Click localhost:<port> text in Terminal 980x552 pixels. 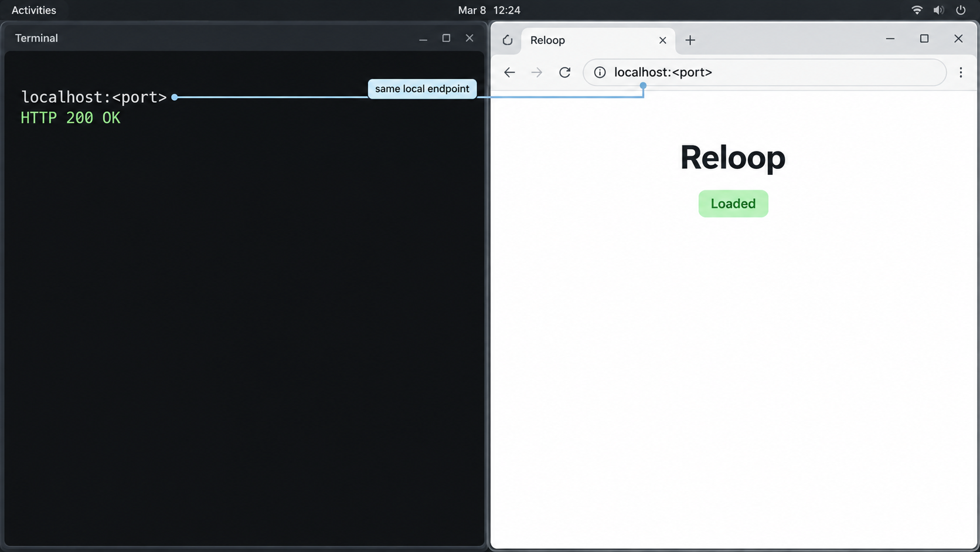pos(94,97)
